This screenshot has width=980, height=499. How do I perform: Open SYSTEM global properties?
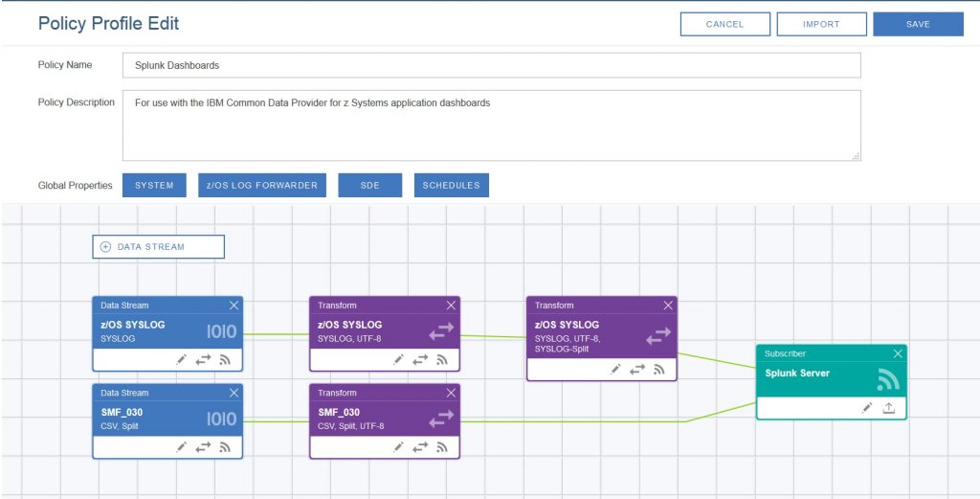tap(154, 185)
